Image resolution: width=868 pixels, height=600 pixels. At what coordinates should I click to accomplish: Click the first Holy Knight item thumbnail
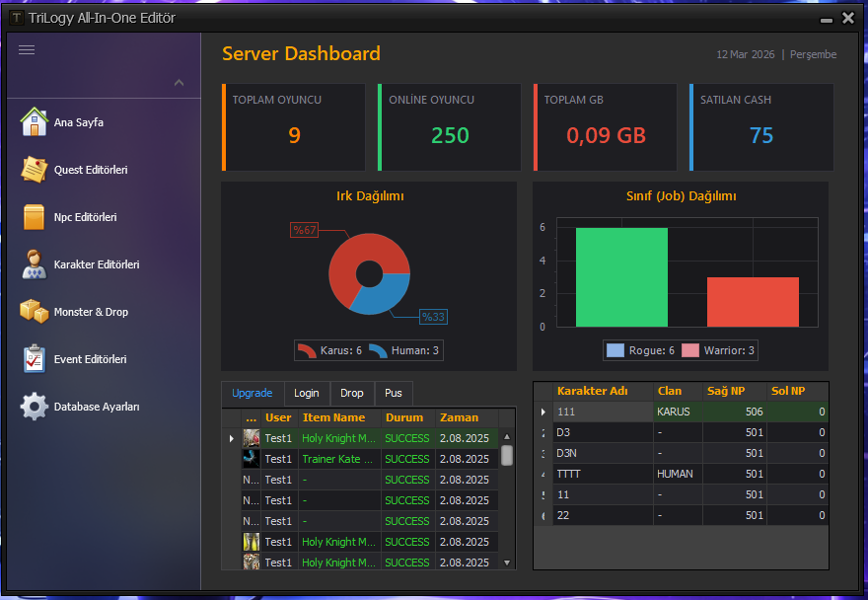252,438
